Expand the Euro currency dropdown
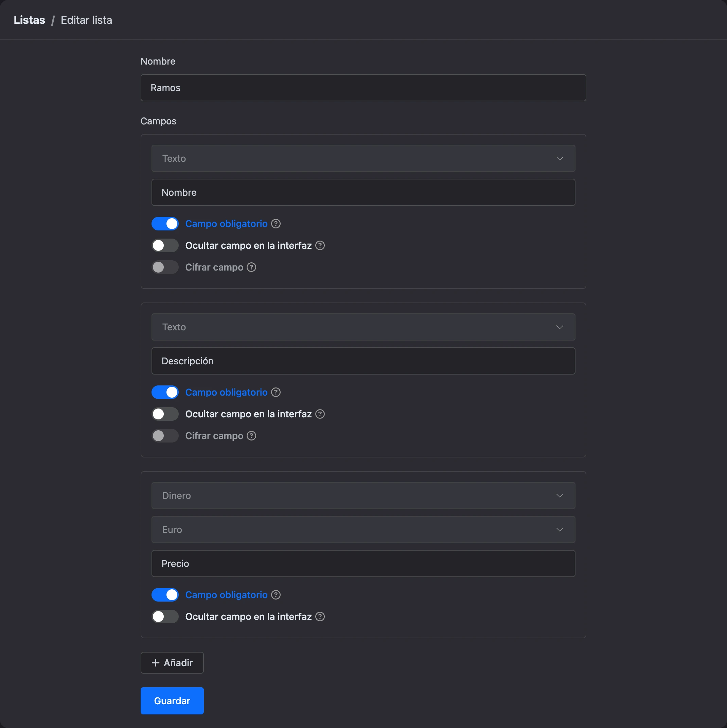Viewport: 727px width, 728px height. (x=363, y=530)
